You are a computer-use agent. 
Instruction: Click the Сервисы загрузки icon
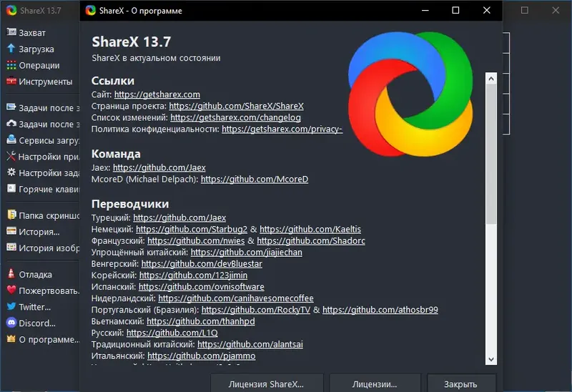click(11, 139)
